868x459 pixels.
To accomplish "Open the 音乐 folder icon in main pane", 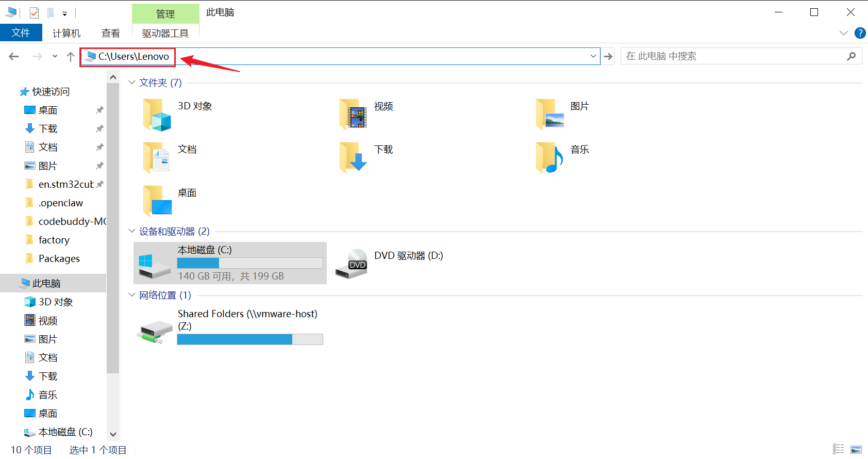I will tap(549, 158).
